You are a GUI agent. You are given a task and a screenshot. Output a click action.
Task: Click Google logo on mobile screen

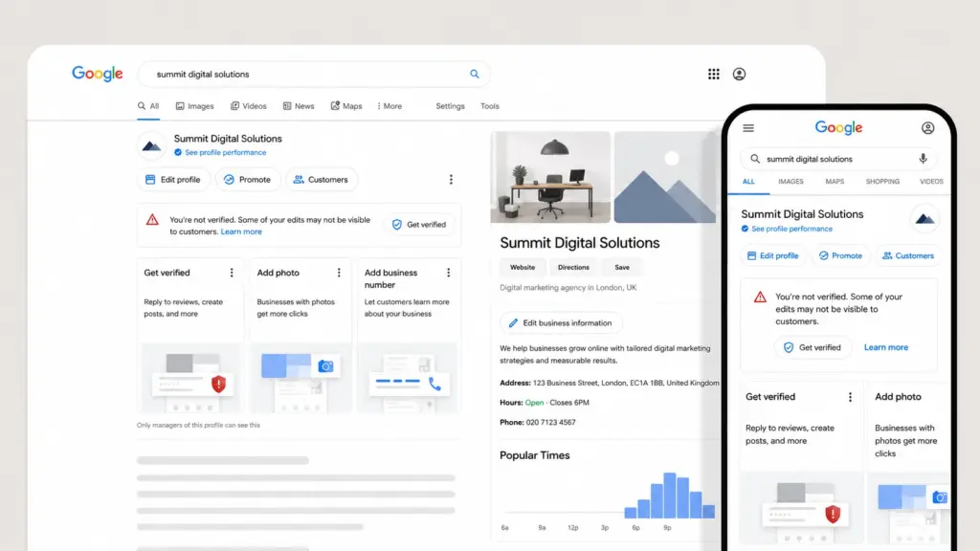(838, 128)
